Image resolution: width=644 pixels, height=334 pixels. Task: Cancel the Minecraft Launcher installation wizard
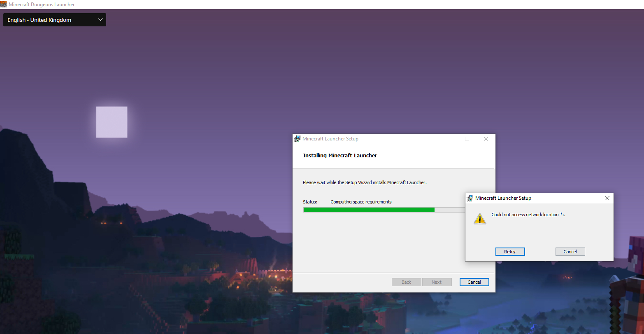[x=474, y=282]
